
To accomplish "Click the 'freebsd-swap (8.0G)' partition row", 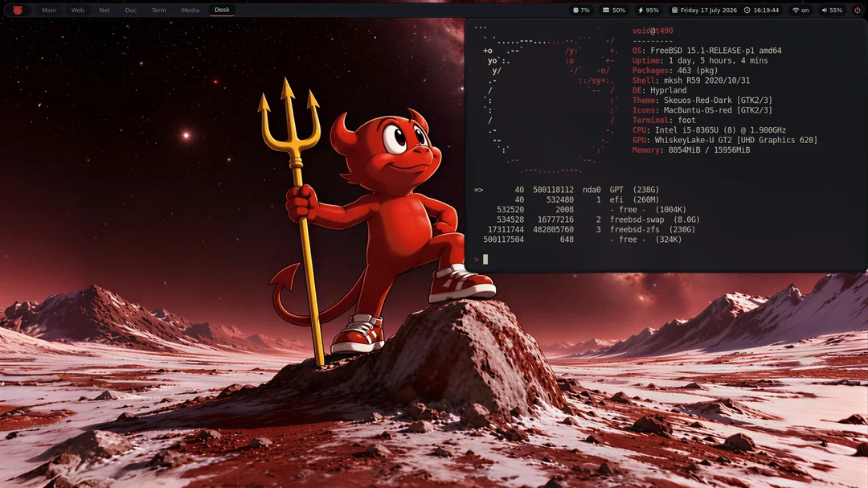I will [598, 219].
